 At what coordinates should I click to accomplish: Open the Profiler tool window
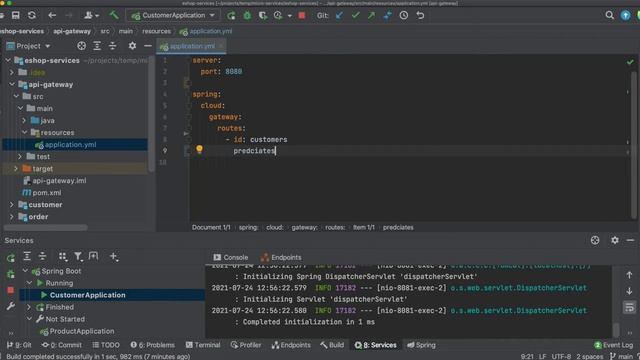246,345
